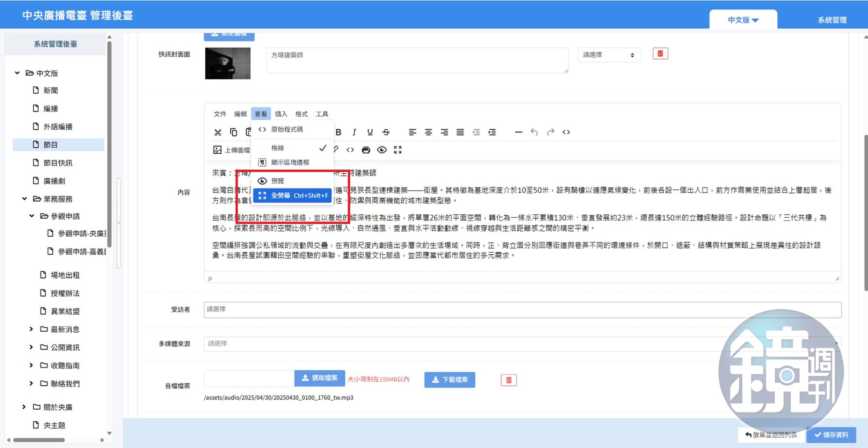Click the Cut scissors icon in editor toolbar
Screen dimensions: 868x448
point(217,132)
